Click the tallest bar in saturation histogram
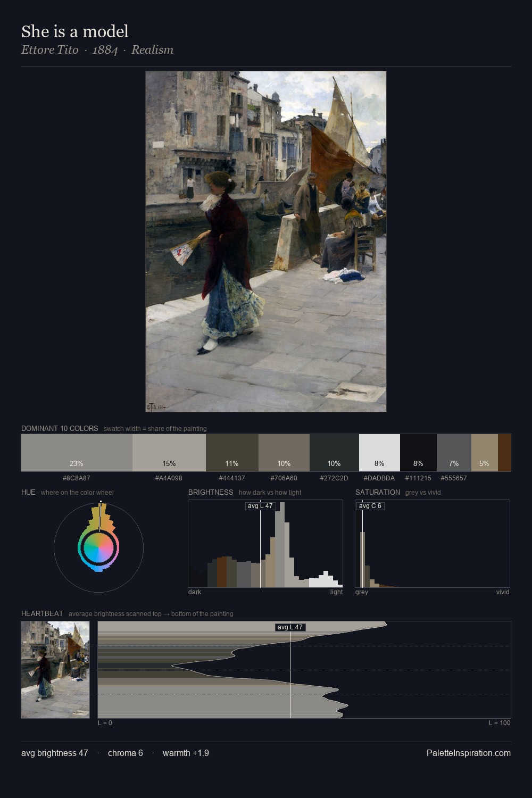The width and height of the screenshot is (532, 798). coord(363,560)
